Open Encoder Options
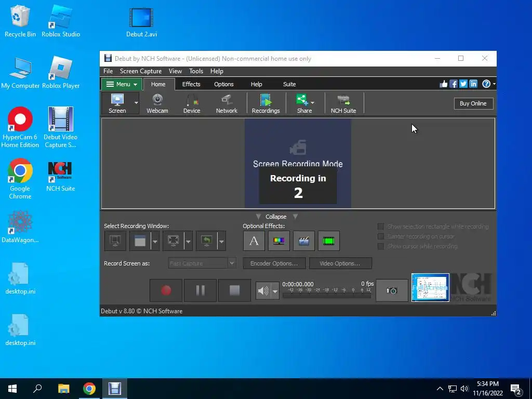 [x=274, y=263]
